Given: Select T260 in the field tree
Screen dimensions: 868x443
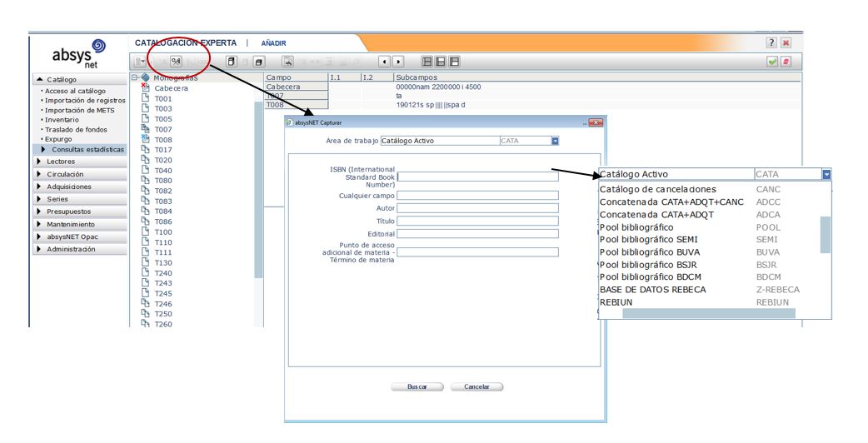Looking at the screenshot, I should pyautogui.click(x=163, y=324).
